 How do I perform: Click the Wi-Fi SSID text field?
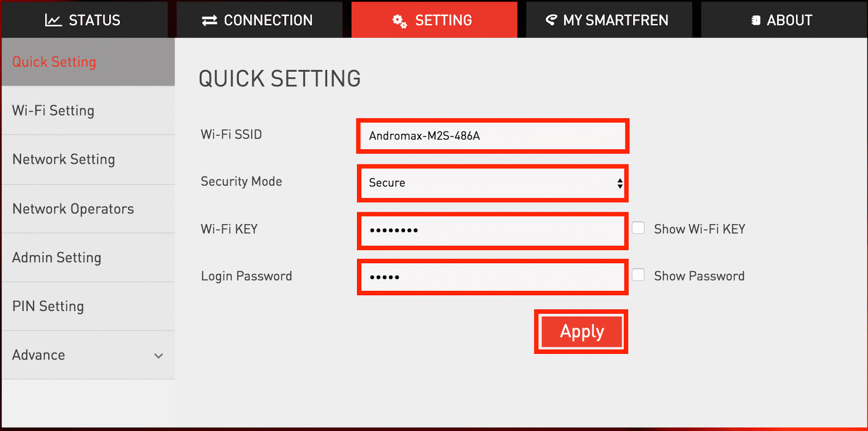click(x=492, y=136)
